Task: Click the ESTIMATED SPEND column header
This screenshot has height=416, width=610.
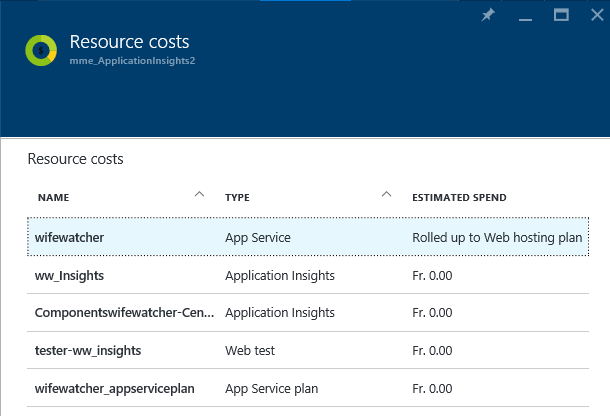Action: (x=459, y=198)
